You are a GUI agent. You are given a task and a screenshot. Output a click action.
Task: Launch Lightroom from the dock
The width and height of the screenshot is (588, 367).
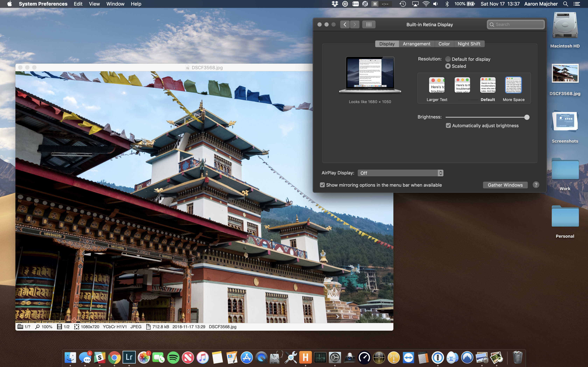click(129, 358)
